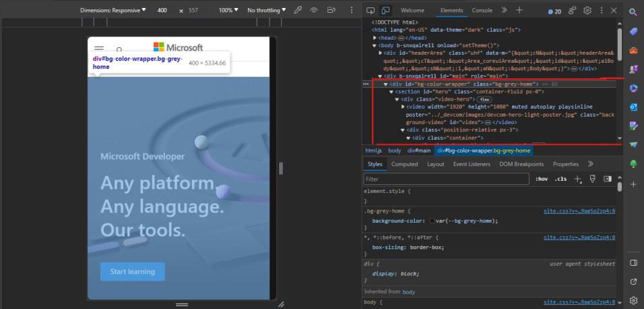Toggle computed styles sidebar pane icon
Screen dimensions: 644x309
(607, 179)
